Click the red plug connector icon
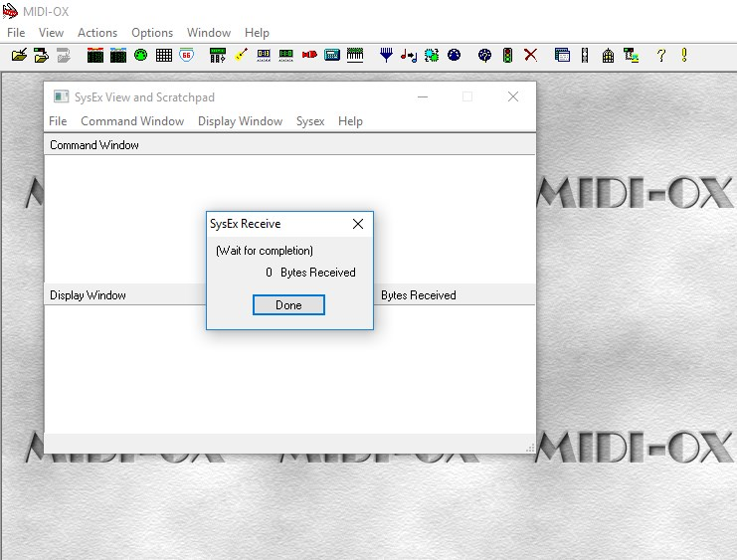Screen dimensions: 737x560 [x=309, y=55]
